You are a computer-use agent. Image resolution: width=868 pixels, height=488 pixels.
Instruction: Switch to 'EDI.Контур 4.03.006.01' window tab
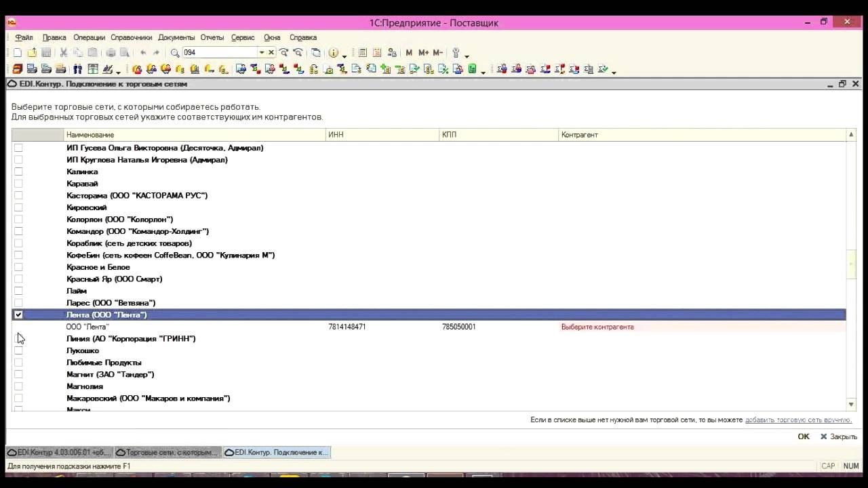tap(60, 452)
